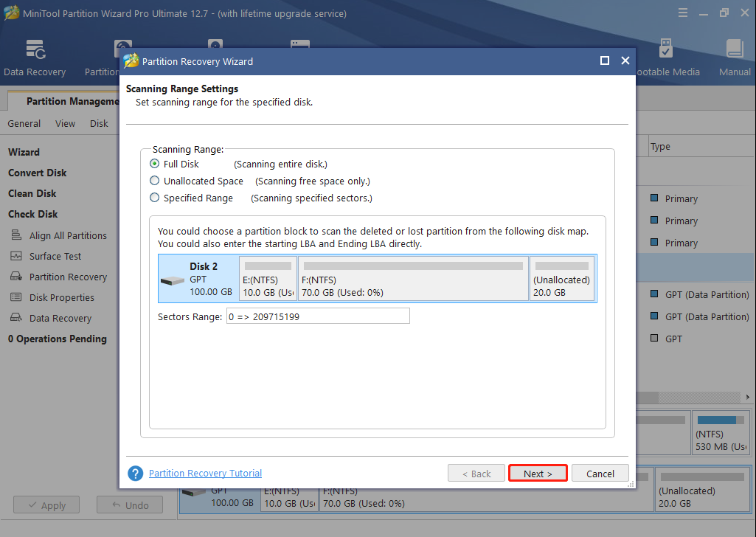Maximize the Partition Recovery Wizard dialog
The width and height of the screenshot is (756, 537).
pos(605,60)
